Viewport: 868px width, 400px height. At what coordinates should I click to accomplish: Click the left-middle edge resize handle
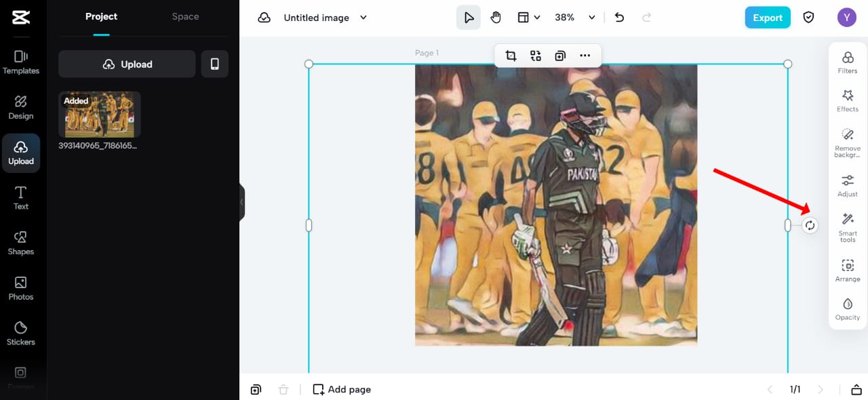coord(309,226)
